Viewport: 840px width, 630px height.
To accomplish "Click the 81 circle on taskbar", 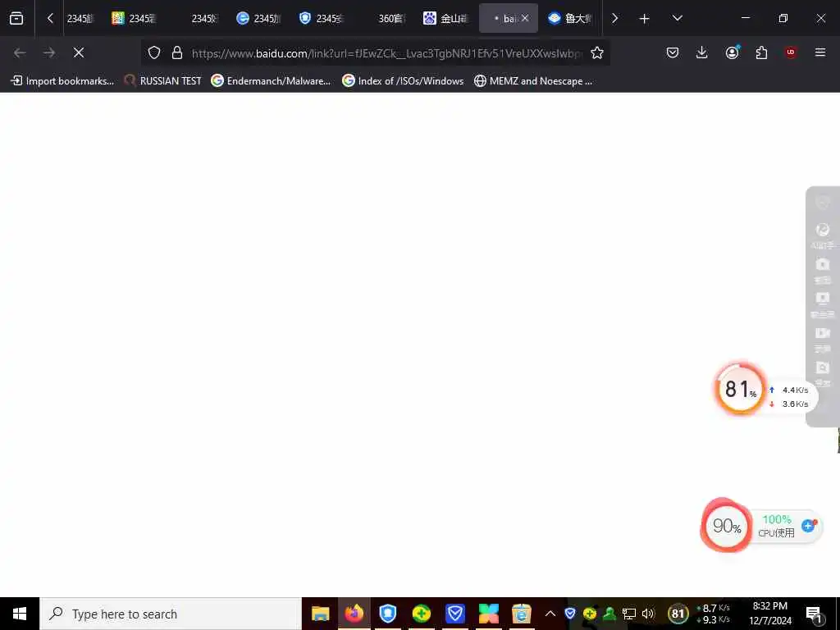I will point(678,614).
